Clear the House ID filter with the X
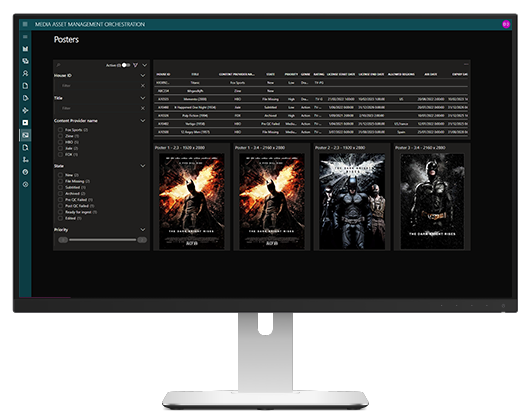 143,86
